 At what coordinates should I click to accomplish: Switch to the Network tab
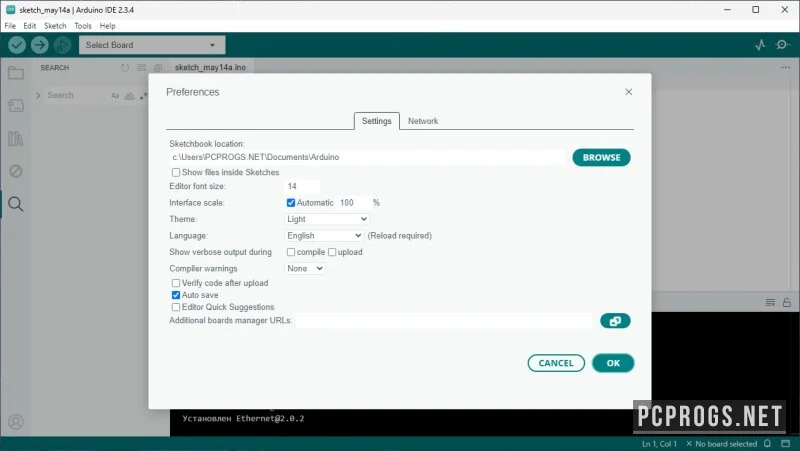tap(423, 121)
